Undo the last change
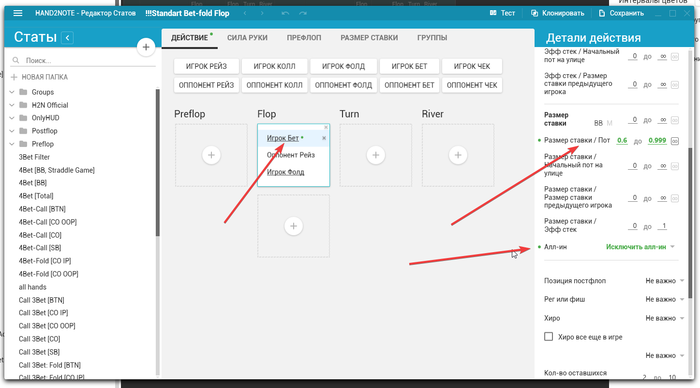 [x=285, y=13]
